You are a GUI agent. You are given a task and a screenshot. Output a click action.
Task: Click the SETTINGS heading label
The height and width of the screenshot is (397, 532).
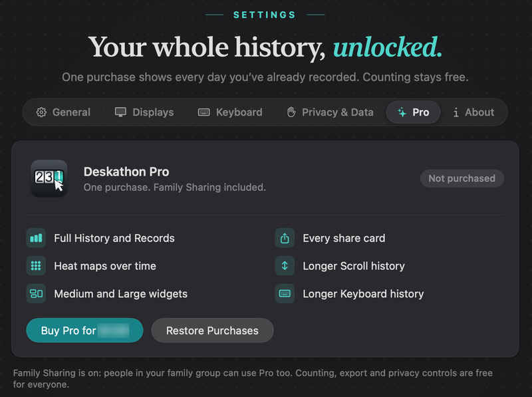(265, 15)
